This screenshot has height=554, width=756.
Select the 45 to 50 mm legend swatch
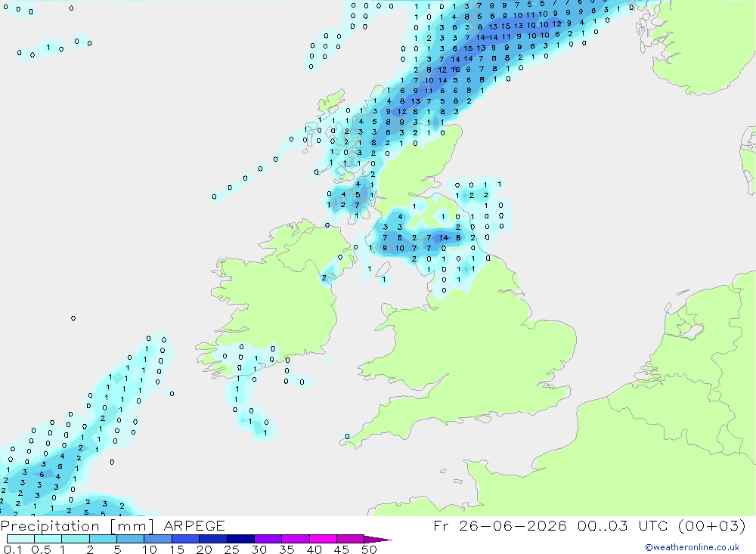coord(351,539)
